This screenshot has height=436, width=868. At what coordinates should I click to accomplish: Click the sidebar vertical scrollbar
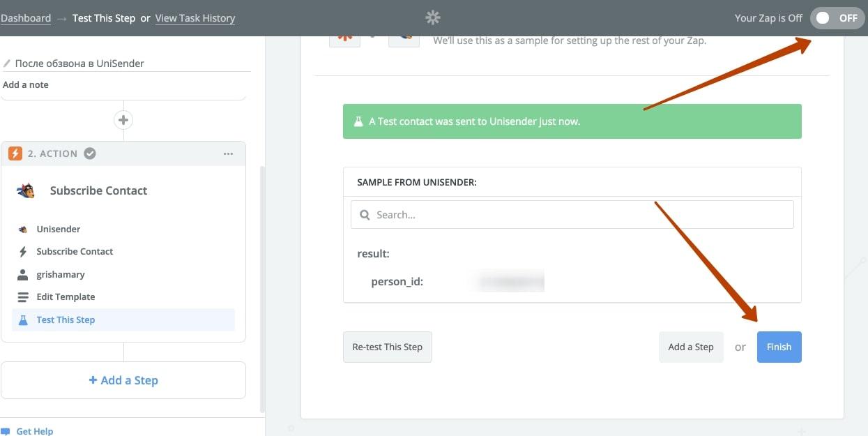pyautogui.click(x=262, y=290)
